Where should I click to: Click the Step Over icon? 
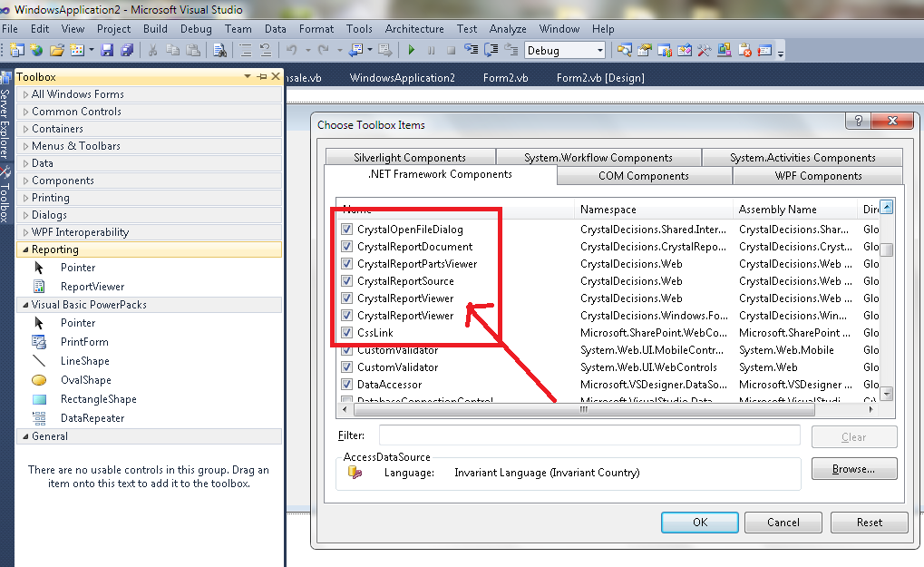pyautogui.click(x=491, y=51)
